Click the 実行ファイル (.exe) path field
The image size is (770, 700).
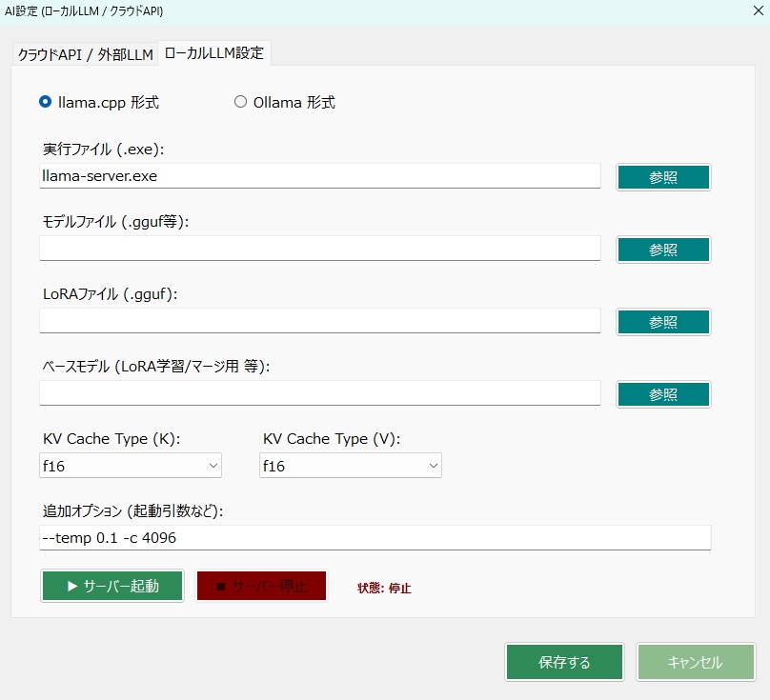(319, 176)
